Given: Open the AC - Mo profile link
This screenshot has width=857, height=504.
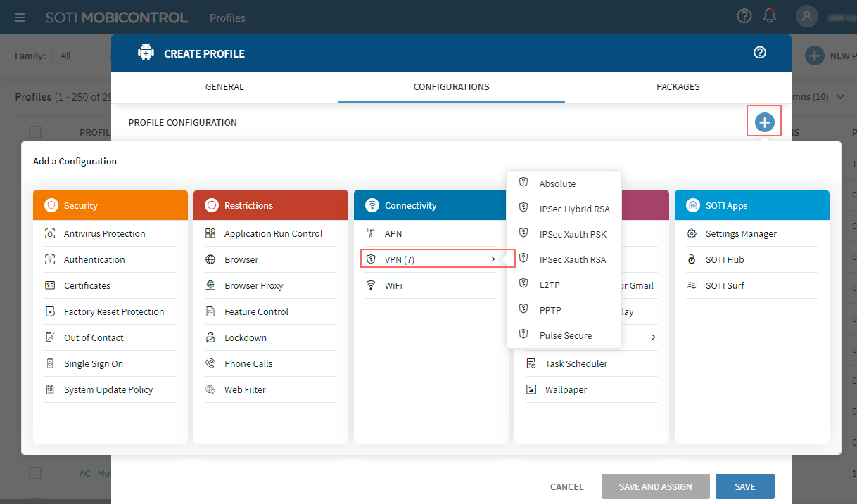Looking at the screenshot, I should [x=95, y=473].
